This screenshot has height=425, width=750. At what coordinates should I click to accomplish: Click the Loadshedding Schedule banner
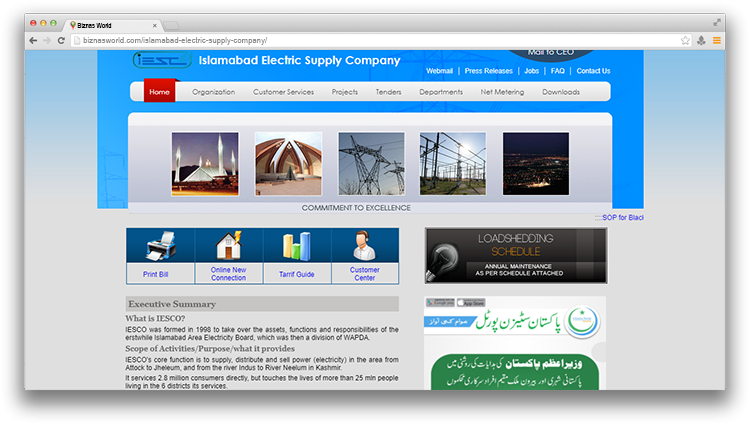point(515,255)
